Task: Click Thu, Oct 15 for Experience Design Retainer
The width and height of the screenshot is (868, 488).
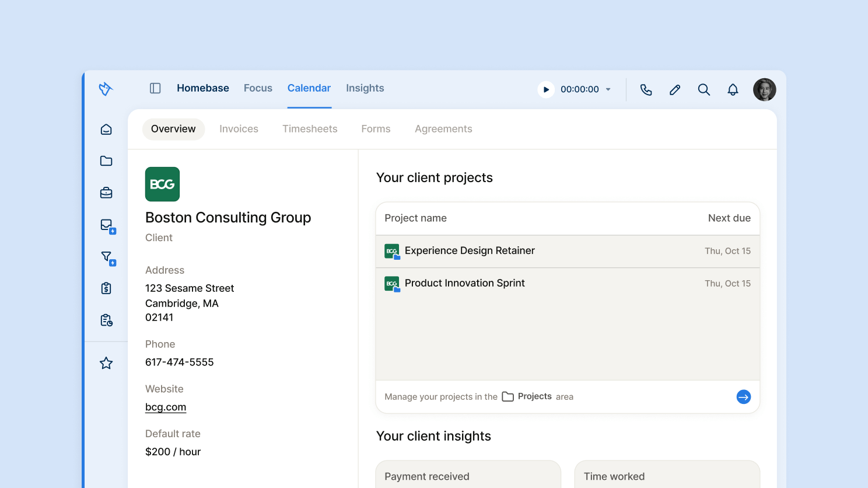Action: [727, 251]
